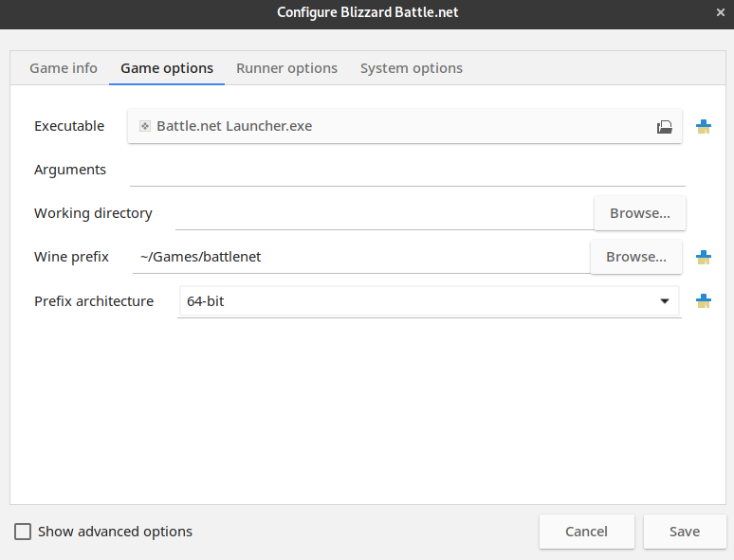
Task: Cancel the configuration dialog
Action: tap(587, 532)
